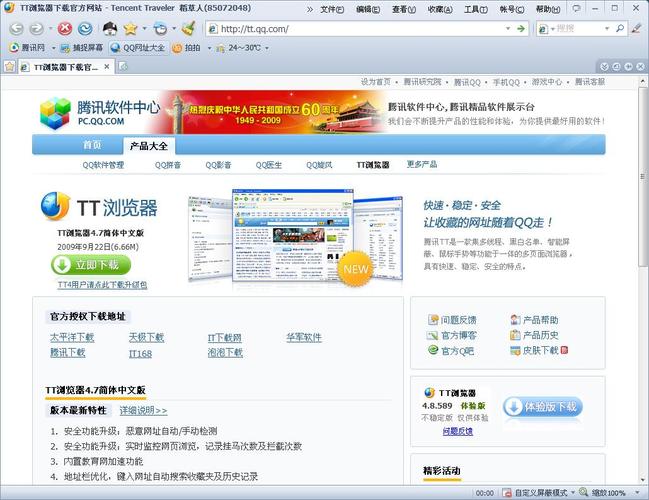Open the 编辑 menu

click(368, 9)
